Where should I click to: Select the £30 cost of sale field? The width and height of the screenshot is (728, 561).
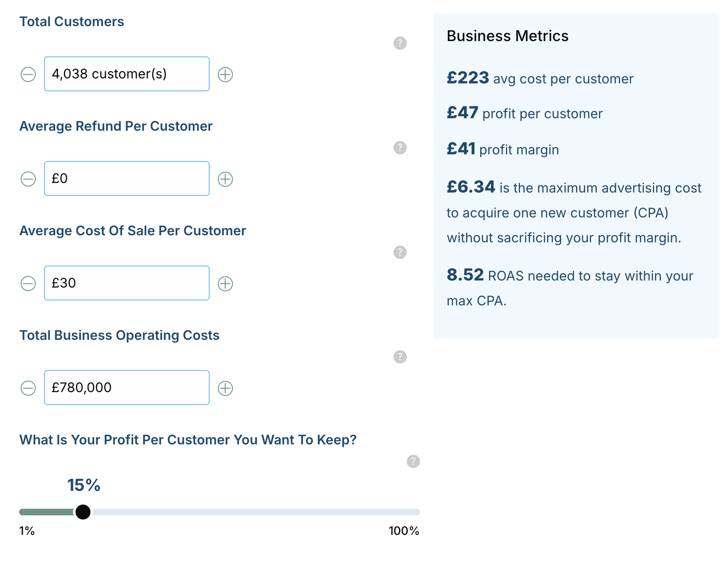[127, 283]
